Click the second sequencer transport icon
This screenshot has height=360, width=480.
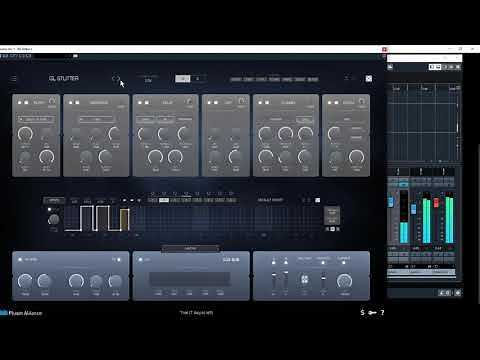click(x=132, y=200)
